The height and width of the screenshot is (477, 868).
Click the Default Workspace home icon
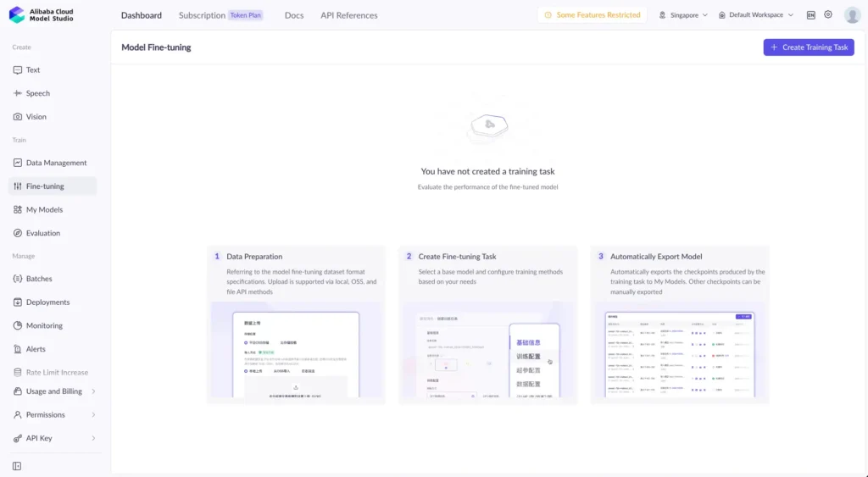click(722, 15)
